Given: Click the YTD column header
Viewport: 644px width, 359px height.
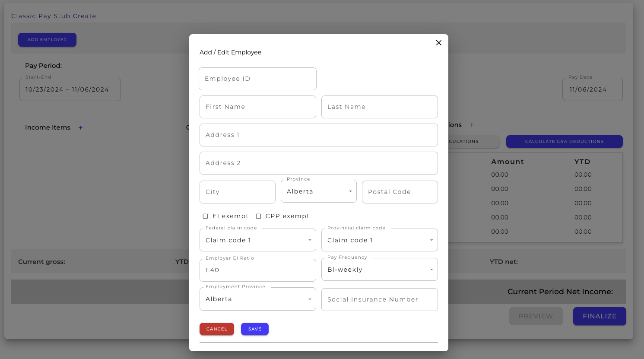Looking at the screenshot, I should pyautogui.click(x=582, y=162).
